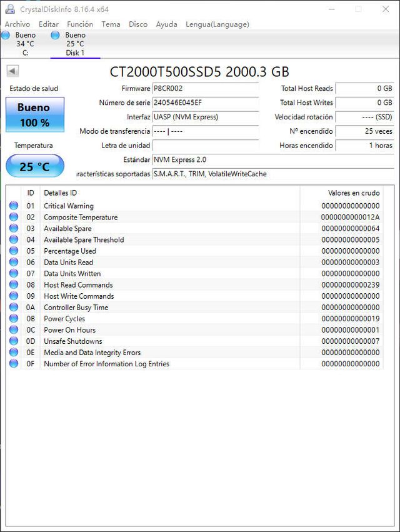
Task: Click the Nº encendido 25 veces field
Action: pos(365,131)
